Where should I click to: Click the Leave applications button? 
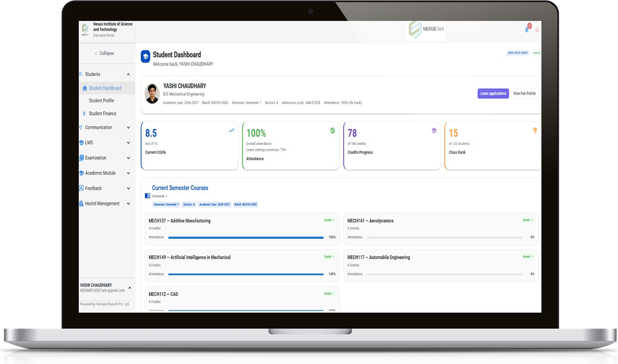[493, 94]
